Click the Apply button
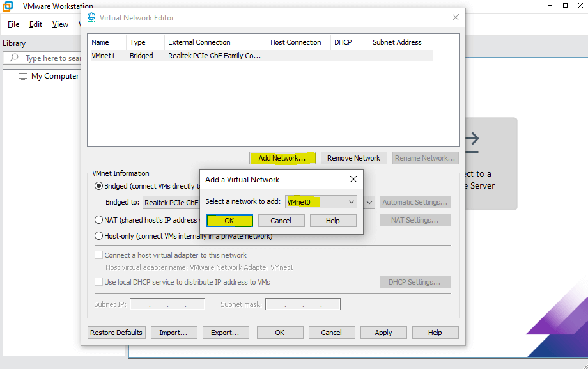 click(x=383, y=333)
